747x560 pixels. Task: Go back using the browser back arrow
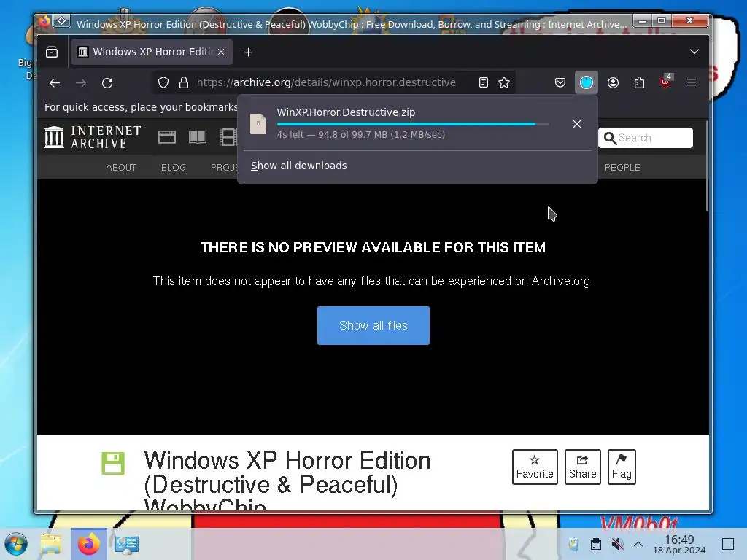[55, 83]
